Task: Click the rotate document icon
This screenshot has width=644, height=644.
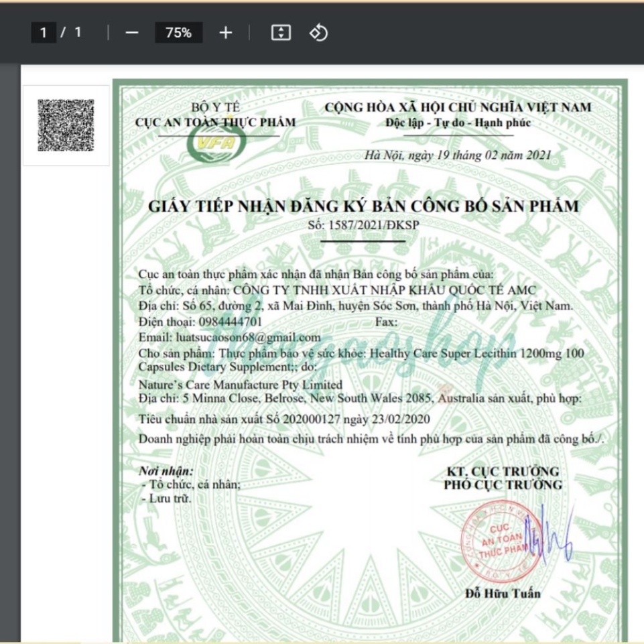Action: coord(318,32)
